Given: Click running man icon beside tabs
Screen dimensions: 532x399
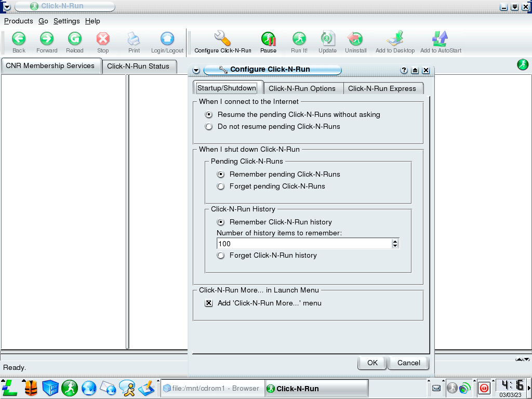Looking at the screenshot, I should click(523, 64).
